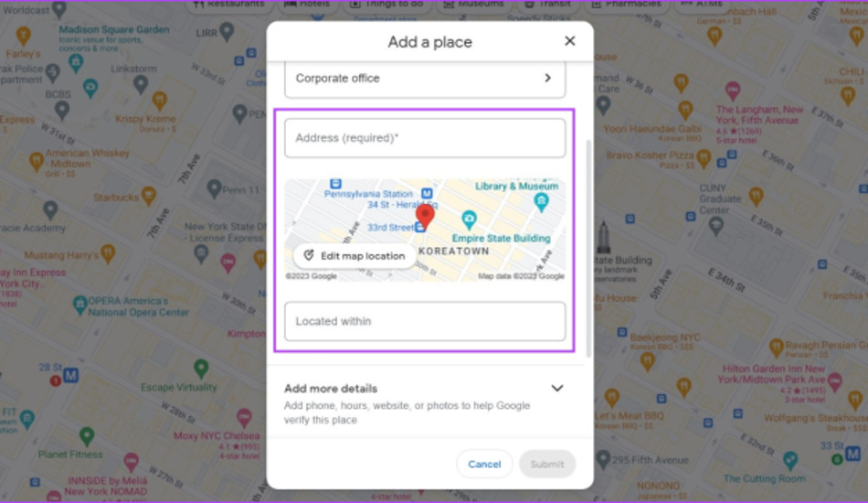Expand the Add more details section
Image resolution: width=868 pixels, height=503 pixels.
[557, 389]
